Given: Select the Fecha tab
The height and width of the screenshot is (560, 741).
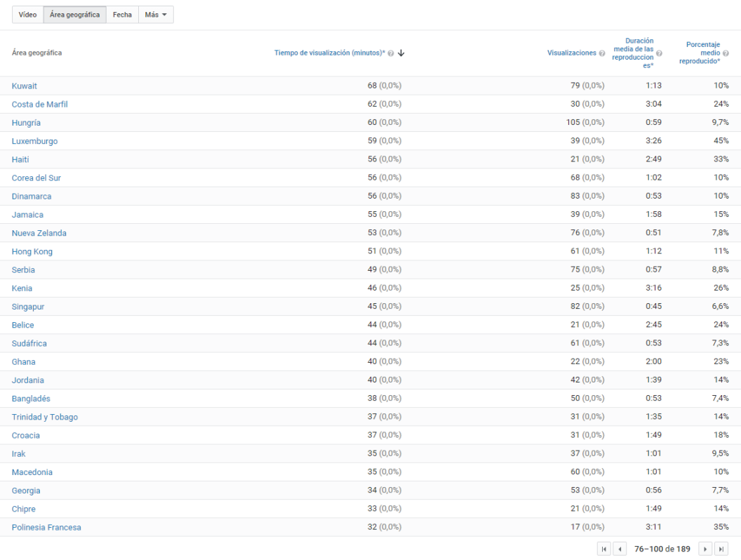Looking at the screenshot, I should coord(122,15).
